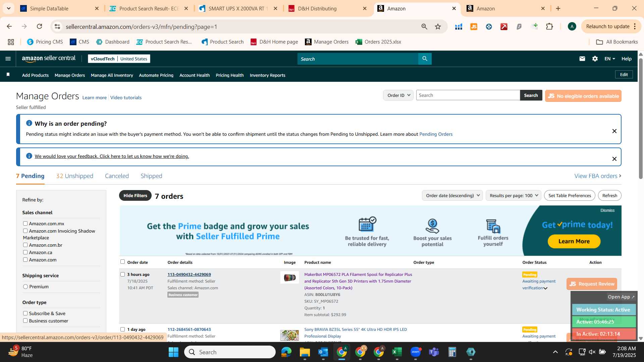Select the checkbox for order 113-0490432-4429069
Viewport: 644px width, 362px height.
(122, 274)
